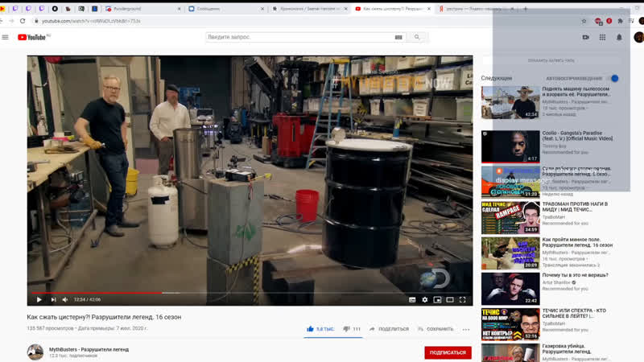Click the YouTube search input field
This screenshot has height=362, width=644.
click(x=298, y=37)
